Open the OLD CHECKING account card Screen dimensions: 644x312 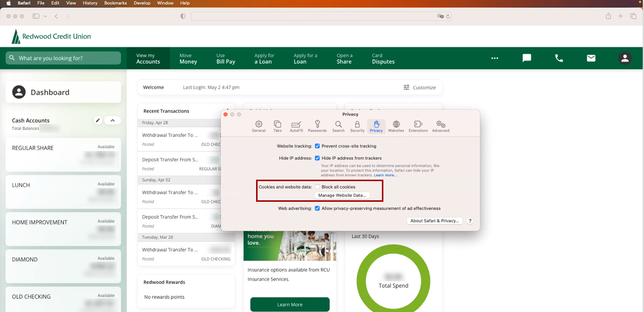(63, 299)
